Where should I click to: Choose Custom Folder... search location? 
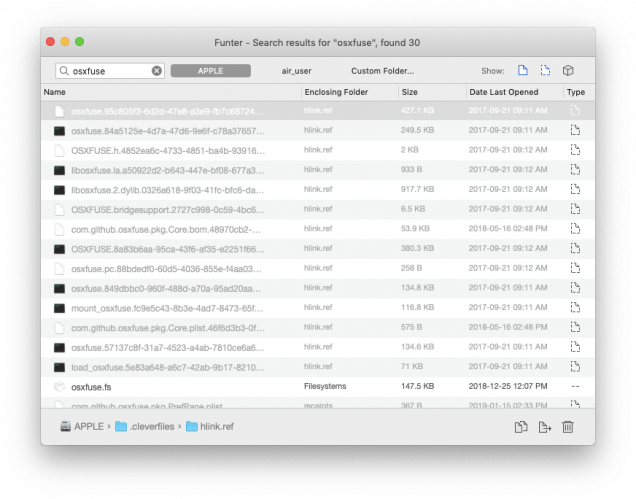pos(382,71)
